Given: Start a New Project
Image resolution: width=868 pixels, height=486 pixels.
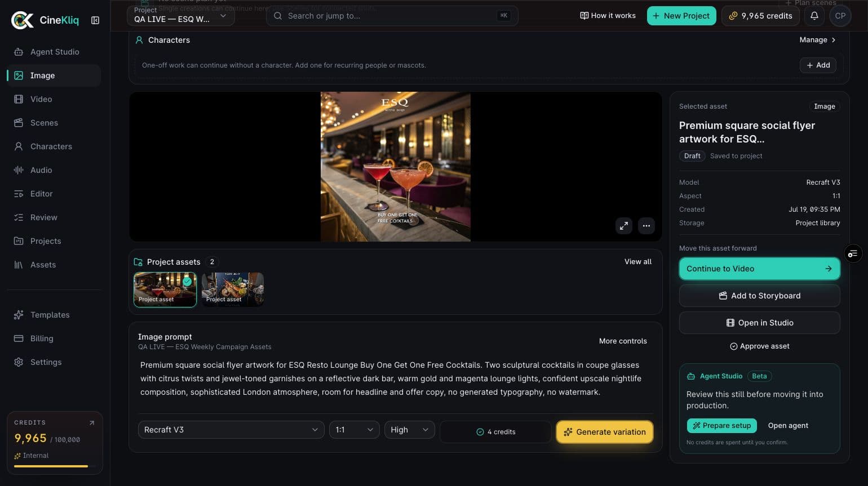Looking at the screenshot, I should 681,16.
